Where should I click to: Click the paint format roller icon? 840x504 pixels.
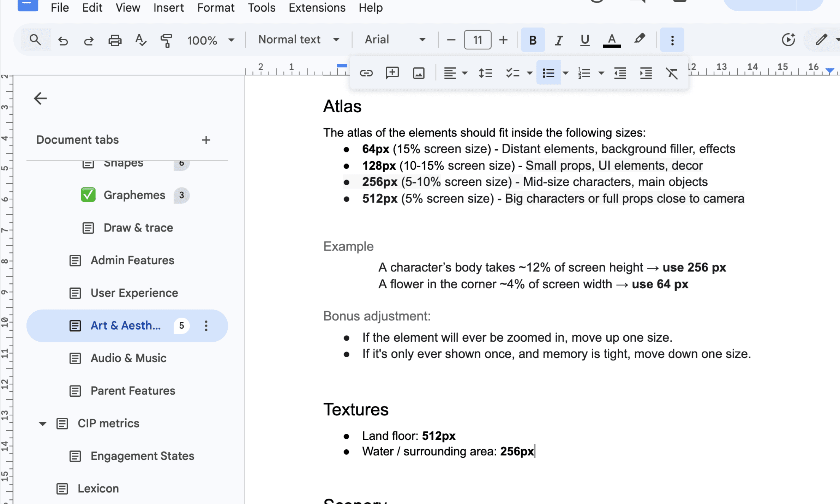166,40
